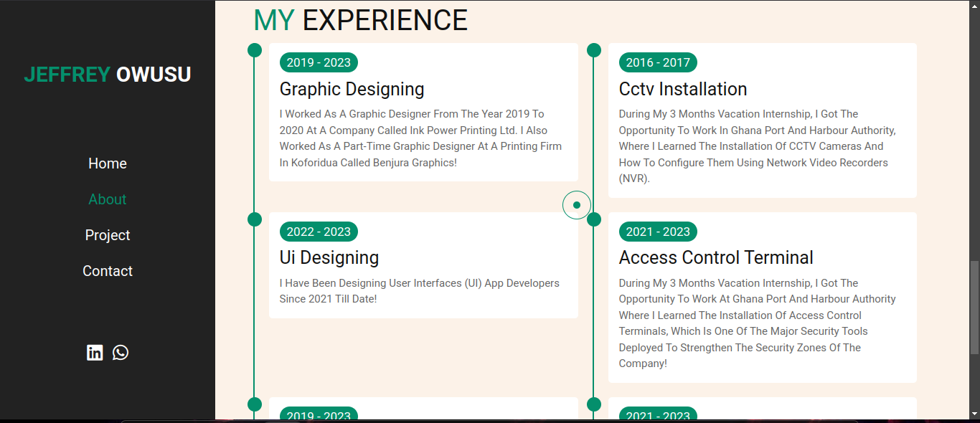Click the Jeffrey Owusu logo text
Image resolution: width=980 pixels, height=423 pixels.
point(108,75)
